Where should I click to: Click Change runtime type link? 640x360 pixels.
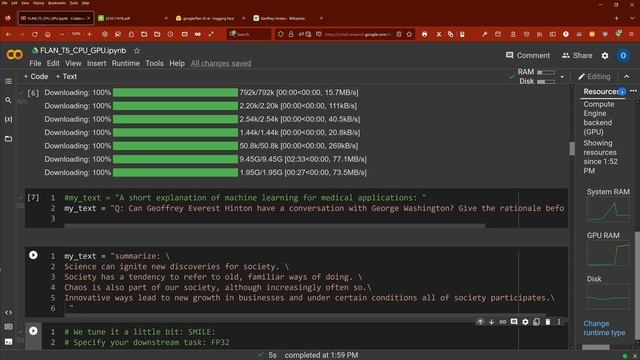604,328
